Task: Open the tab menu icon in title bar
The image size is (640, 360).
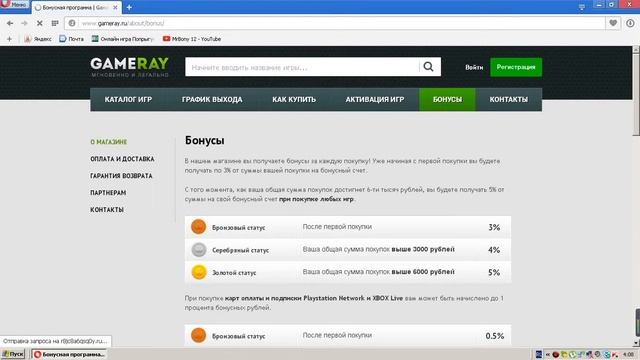Action: click(x=582, y=7)
